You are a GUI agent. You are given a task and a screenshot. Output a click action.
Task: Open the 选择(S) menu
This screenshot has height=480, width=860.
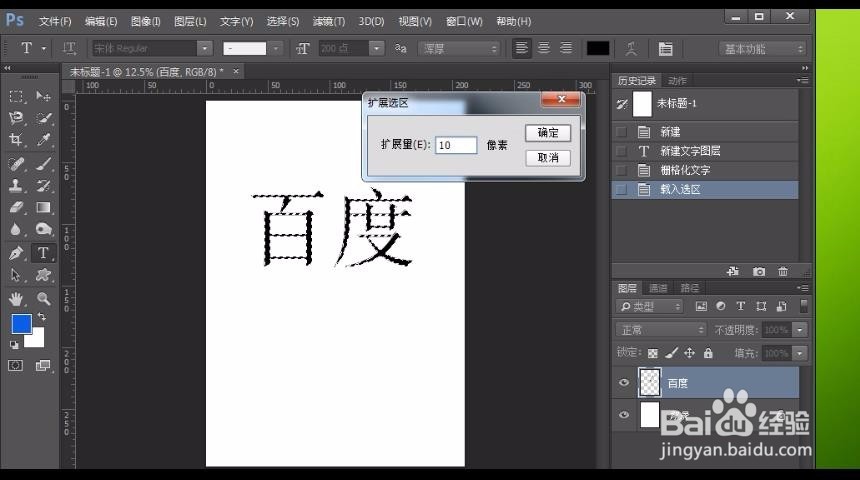click(x=282, y=21)
